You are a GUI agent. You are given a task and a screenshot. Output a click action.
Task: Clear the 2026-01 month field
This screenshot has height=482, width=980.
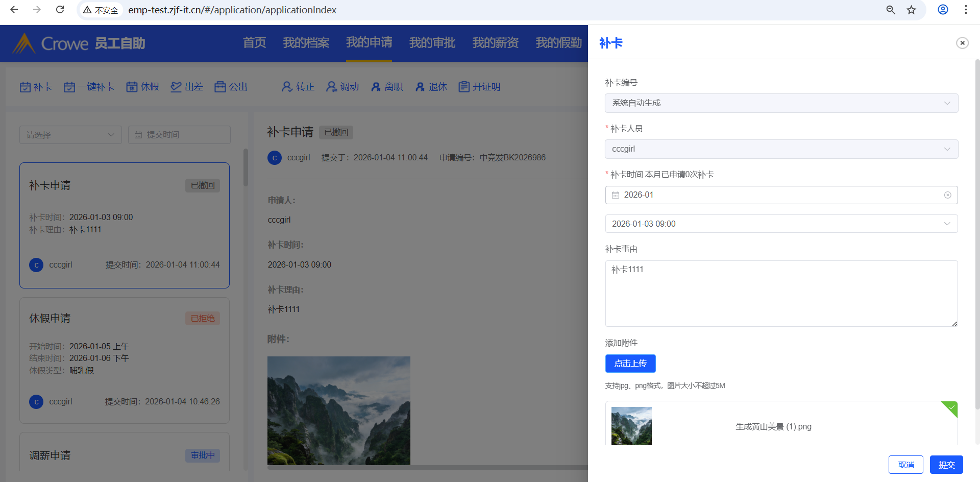point(947,195)
